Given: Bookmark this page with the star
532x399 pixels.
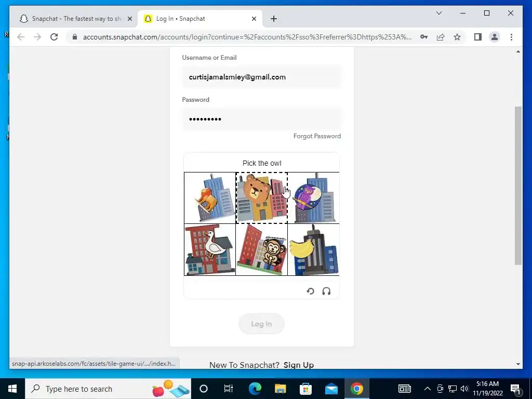Looking at the screenshot, I should pyautogui.click(x=457, y=37).
